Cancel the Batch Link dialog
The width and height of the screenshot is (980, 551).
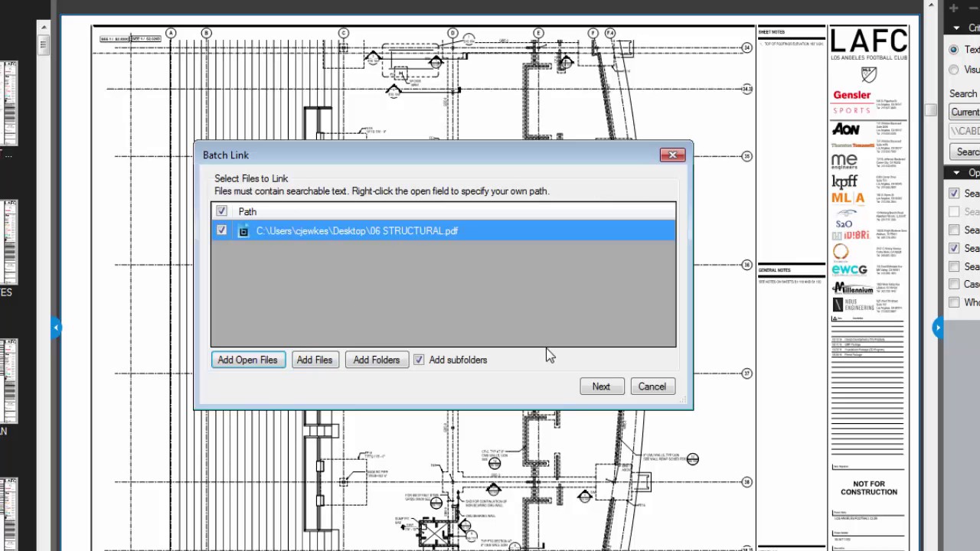click(652, 386)
